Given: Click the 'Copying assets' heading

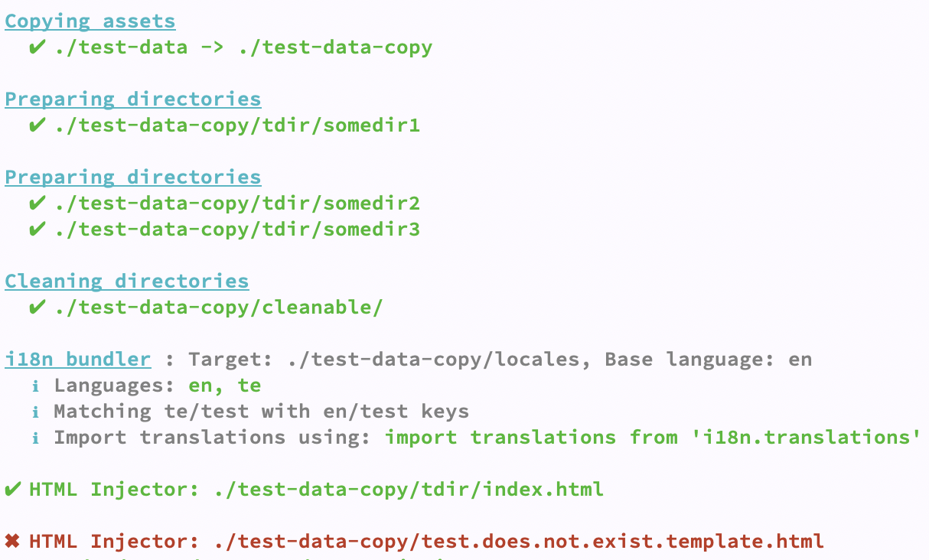Looking at the screenshot, I should tap(90, 21).
